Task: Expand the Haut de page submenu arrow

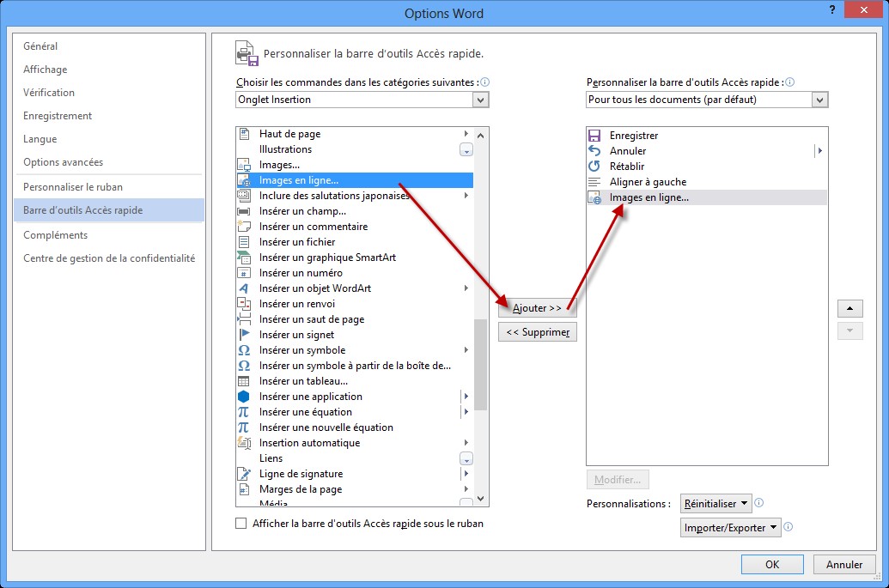Action: [x=466, y=134]
